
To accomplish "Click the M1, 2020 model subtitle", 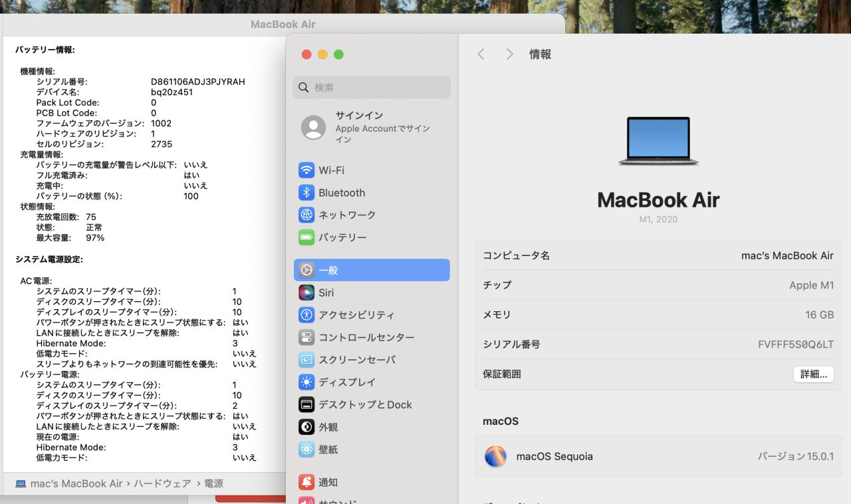I will point(658,219).
